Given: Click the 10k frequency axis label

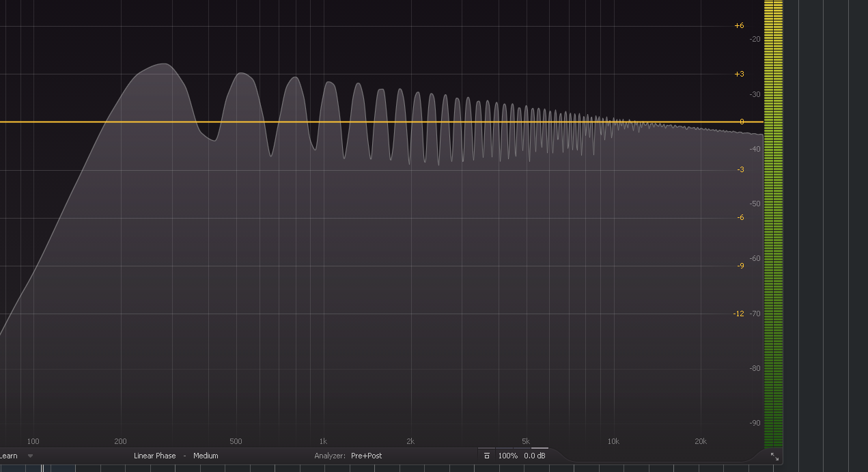Looking at the screenshot, I should (613, 441).
